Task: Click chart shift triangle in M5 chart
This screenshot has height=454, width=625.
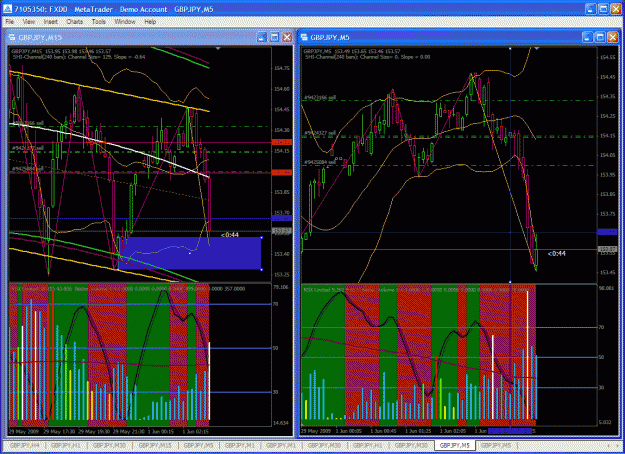Action: (537, 49)
